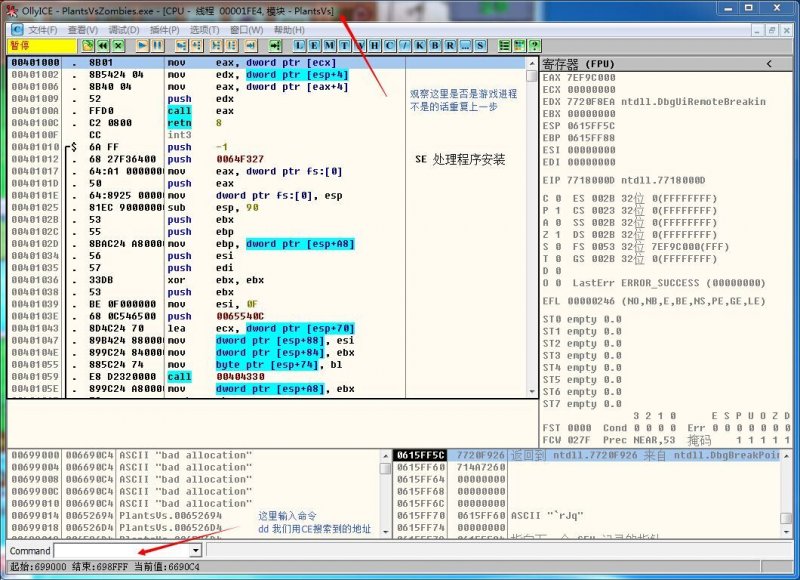Open Breakpoints window via B icon
Viewport: 800px width, 580px height.
435,46
